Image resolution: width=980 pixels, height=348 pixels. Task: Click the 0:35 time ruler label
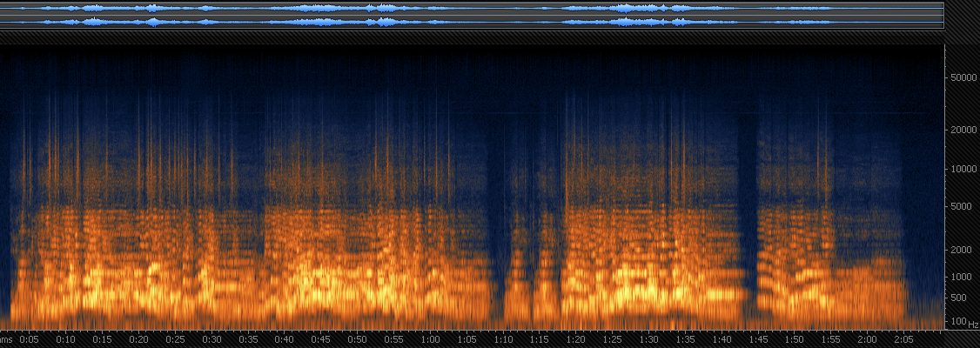(248, 339)
